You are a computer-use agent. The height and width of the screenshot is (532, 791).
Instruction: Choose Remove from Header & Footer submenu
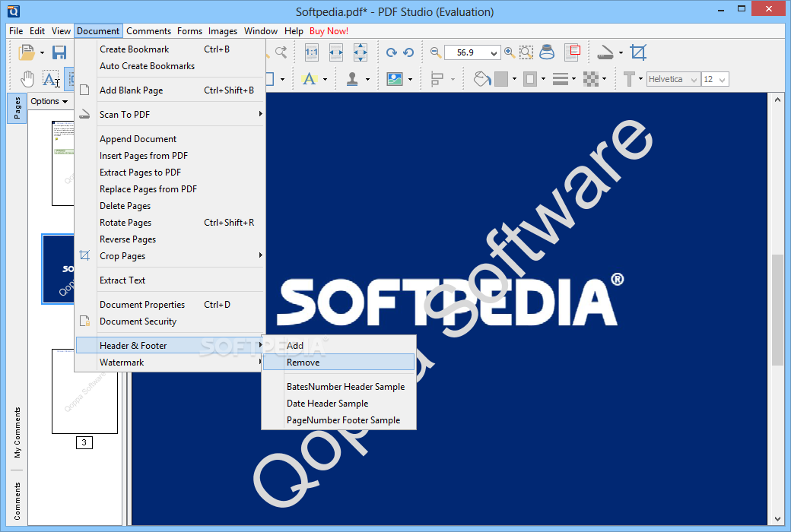(338, 362)
